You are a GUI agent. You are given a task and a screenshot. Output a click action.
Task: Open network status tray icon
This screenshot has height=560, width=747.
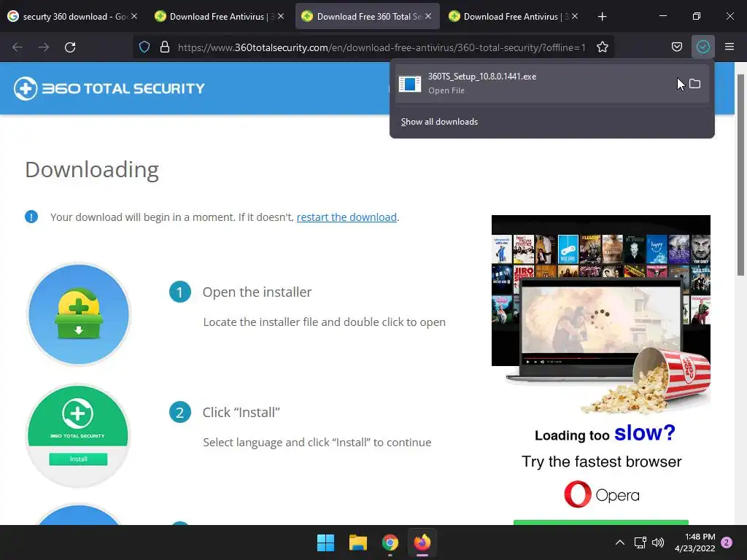click(640, 542)
